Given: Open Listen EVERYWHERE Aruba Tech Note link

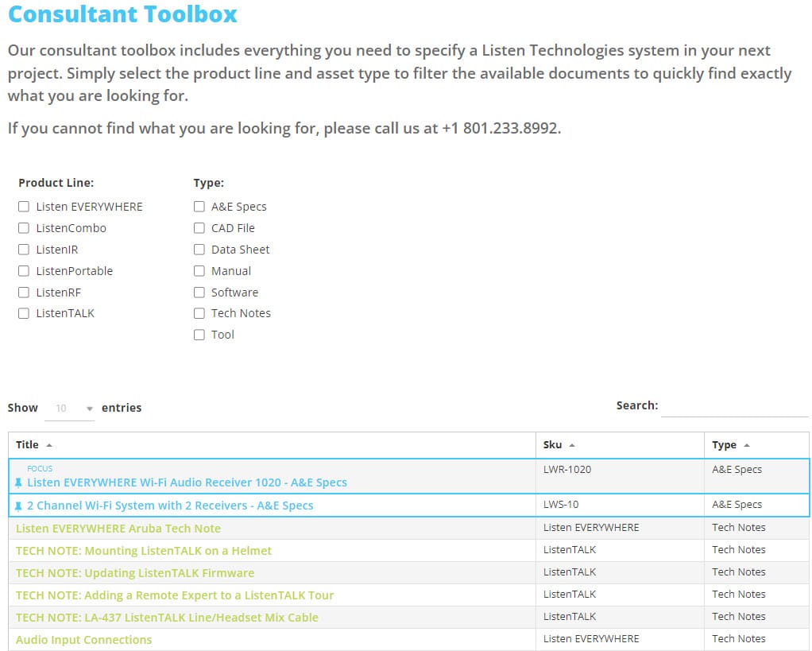Looking at the screenshot, I should 118,529.
